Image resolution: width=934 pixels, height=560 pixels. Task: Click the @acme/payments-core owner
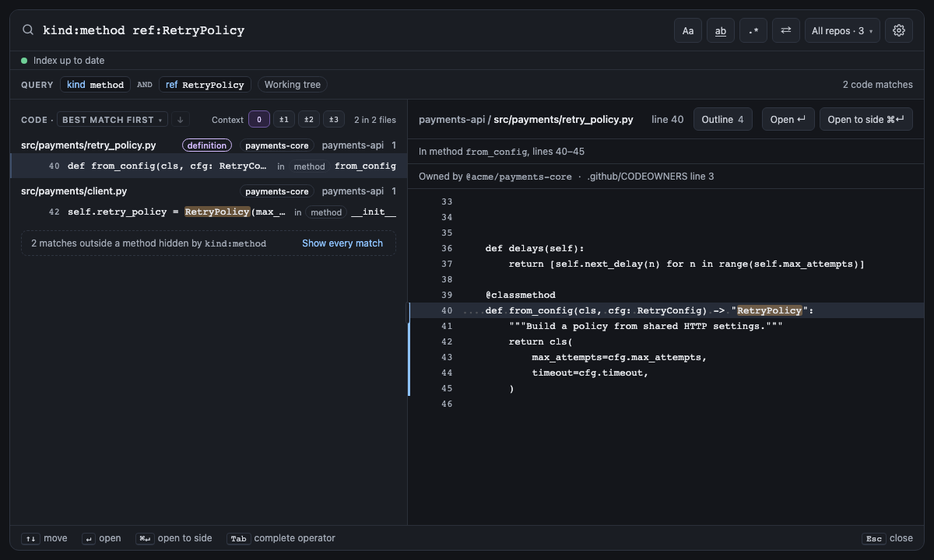[x=518, y=177]
